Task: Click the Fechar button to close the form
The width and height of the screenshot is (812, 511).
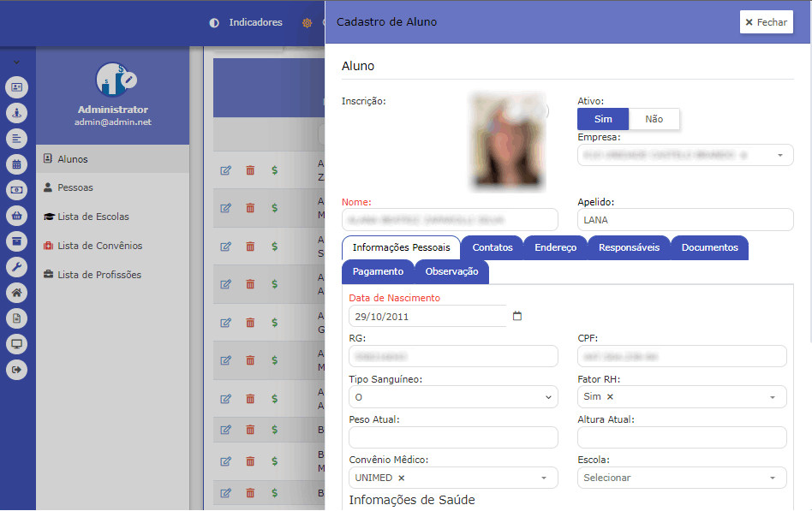Action: [x=767, y=22]
